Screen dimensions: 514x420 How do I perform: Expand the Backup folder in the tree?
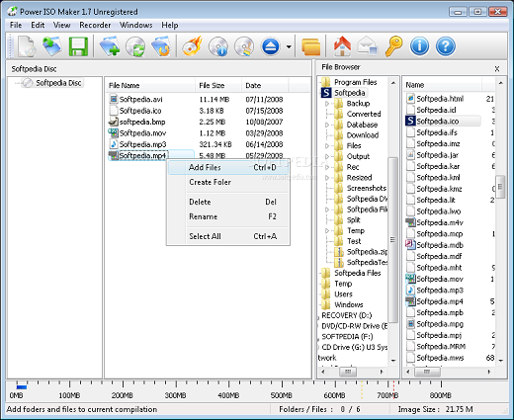click(x=327, y=104)
